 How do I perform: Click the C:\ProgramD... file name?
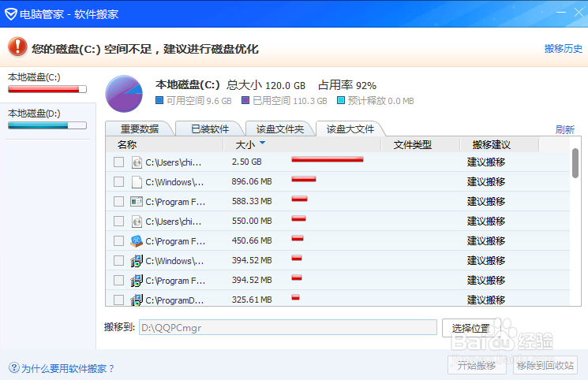174,300
